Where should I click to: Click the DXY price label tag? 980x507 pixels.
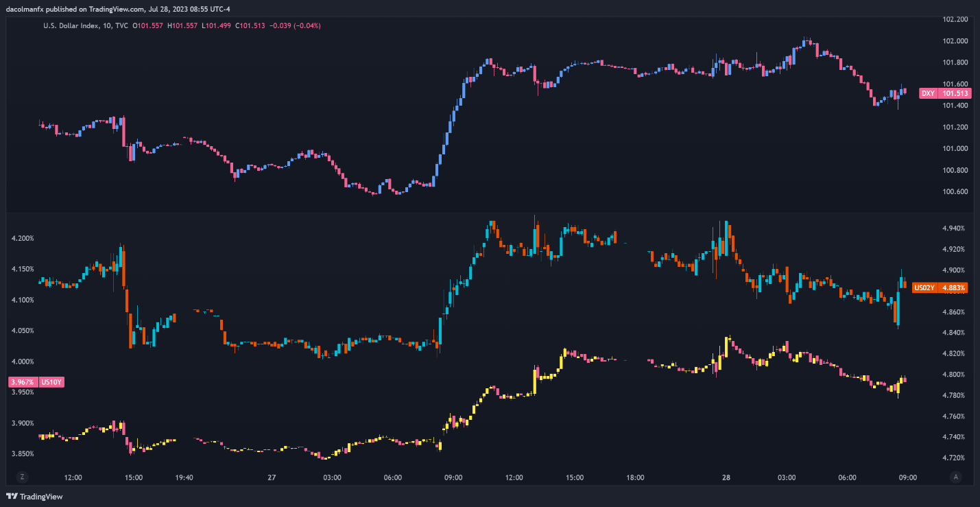click(x=927, y=93)
